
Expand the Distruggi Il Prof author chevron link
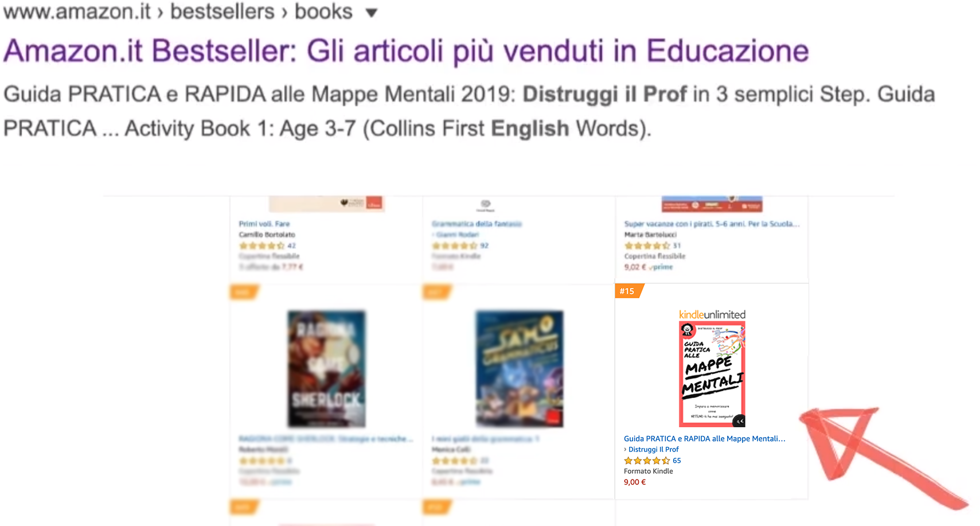(651, 449)
